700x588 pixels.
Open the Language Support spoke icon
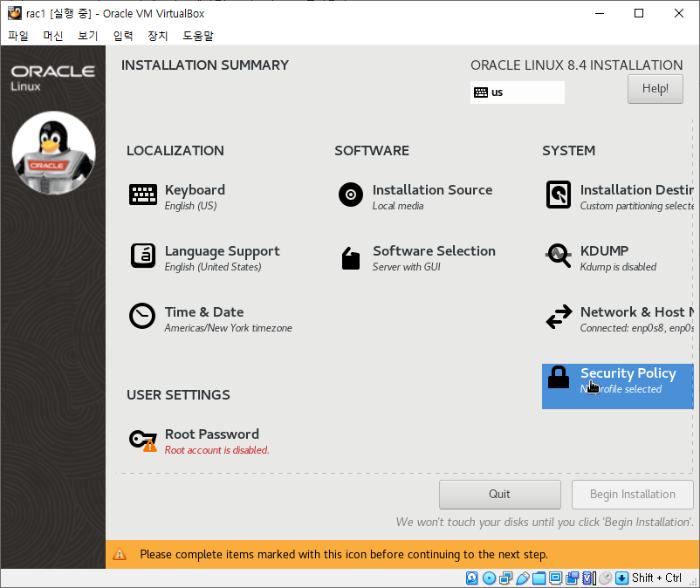[143, 256]
